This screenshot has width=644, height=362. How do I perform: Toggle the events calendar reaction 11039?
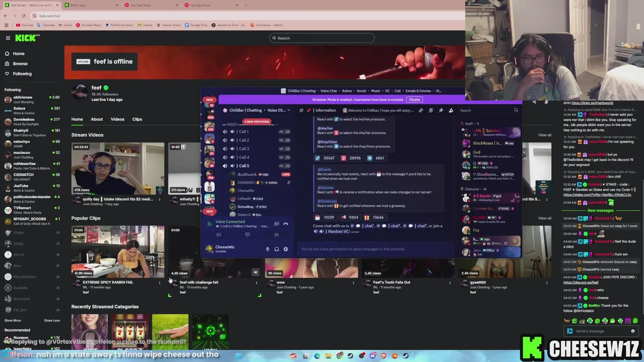[325, 217]
